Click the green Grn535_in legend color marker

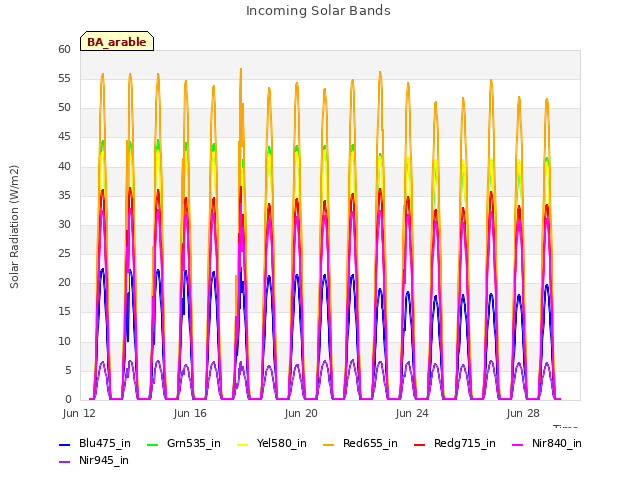[x=152, y=444]
